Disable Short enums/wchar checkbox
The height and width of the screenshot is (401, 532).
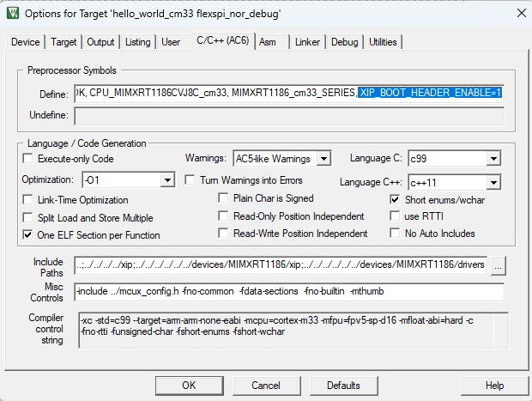396,199
